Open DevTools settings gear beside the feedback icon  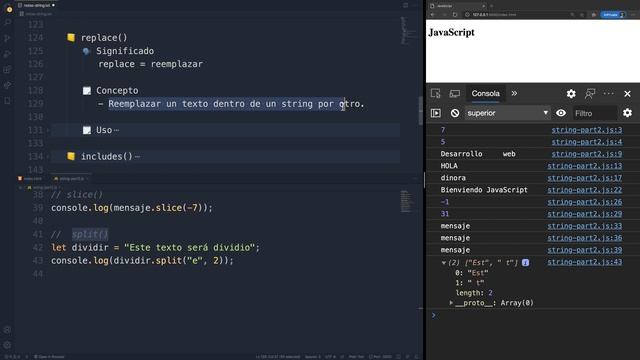[571, 93]
